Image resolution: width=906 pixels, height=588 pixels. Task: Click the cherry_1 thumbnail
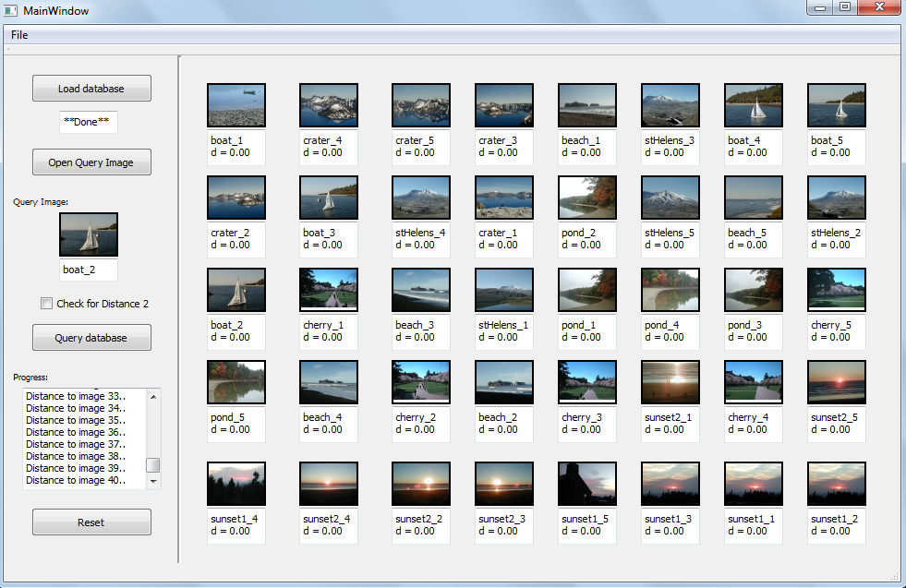pos(329,290)
